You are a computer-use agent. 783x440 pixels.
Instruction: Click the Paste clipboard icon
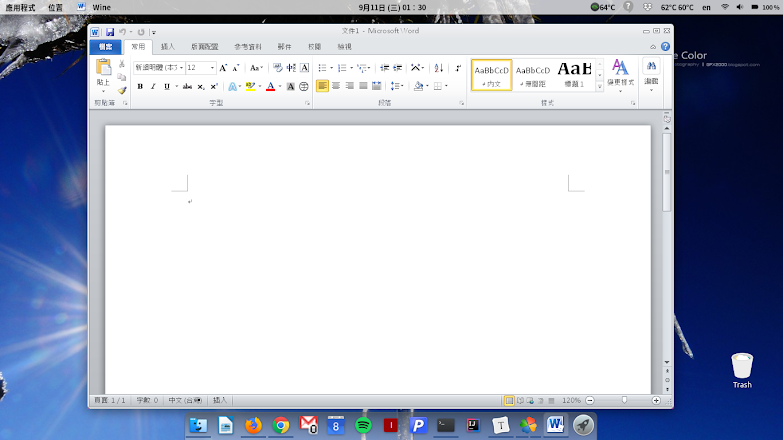(x=103, y=67)
